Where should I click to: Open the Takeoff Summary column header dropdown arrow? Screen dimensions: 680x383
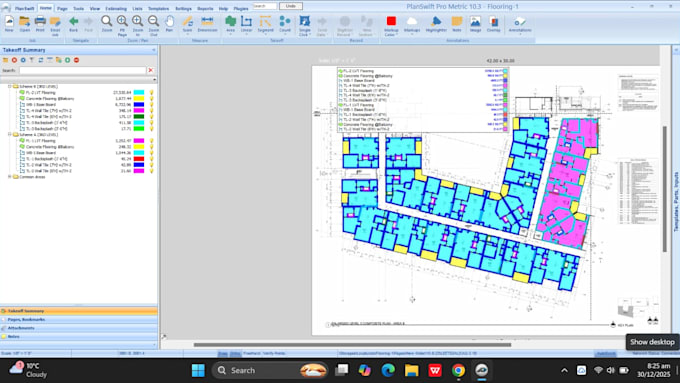pos(154,80)
